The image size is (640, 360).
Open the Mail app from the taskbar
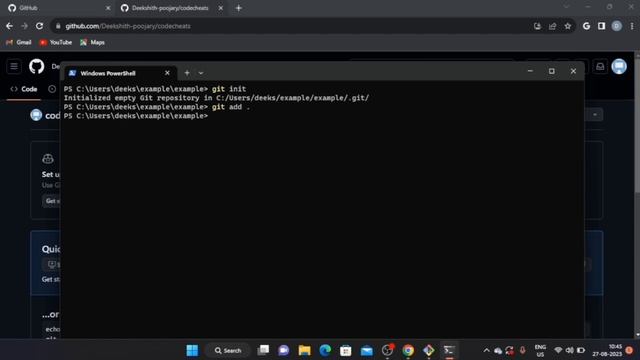(367, 350)
